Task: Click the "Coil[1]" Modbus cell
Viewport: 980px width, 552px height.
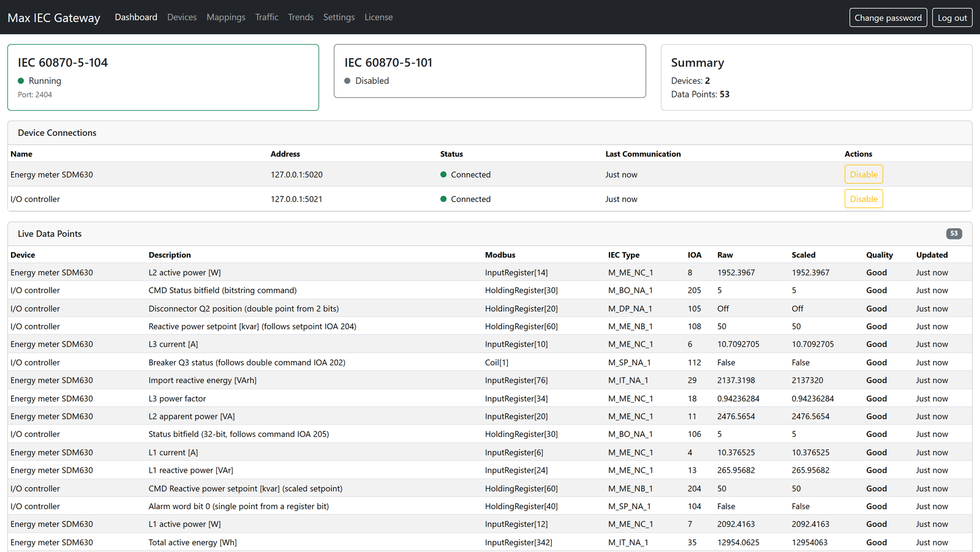Action: point(497,363)
